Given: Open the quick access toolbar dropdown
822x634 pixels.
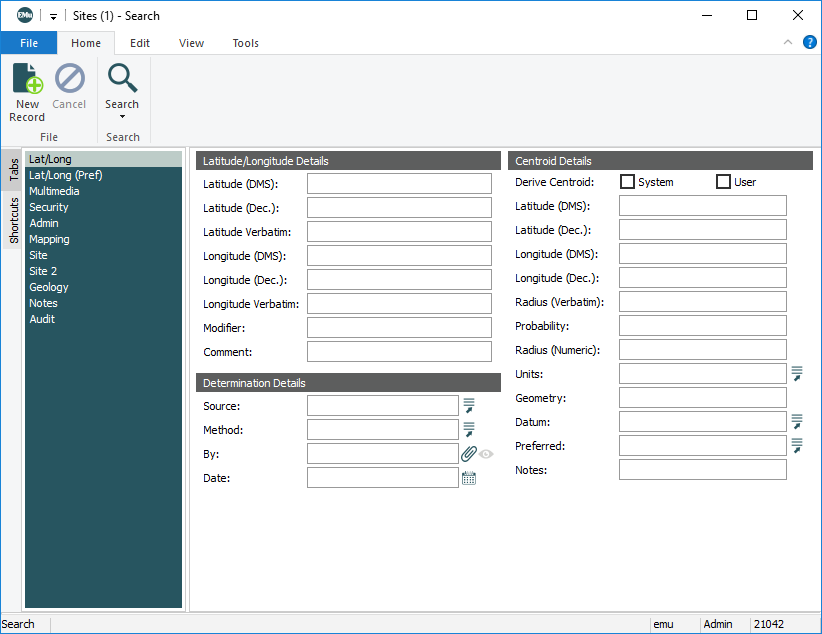Looking at the screenshot, I should (53, 16).
